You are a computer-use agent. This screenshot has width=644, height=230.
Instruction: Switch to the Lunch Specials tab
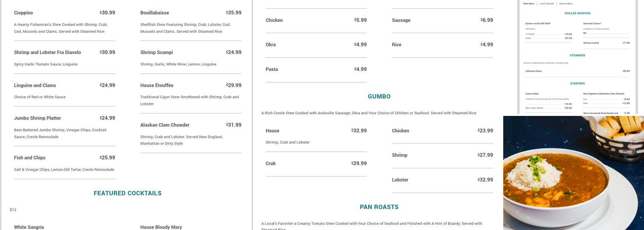click(x=546, y=4)
